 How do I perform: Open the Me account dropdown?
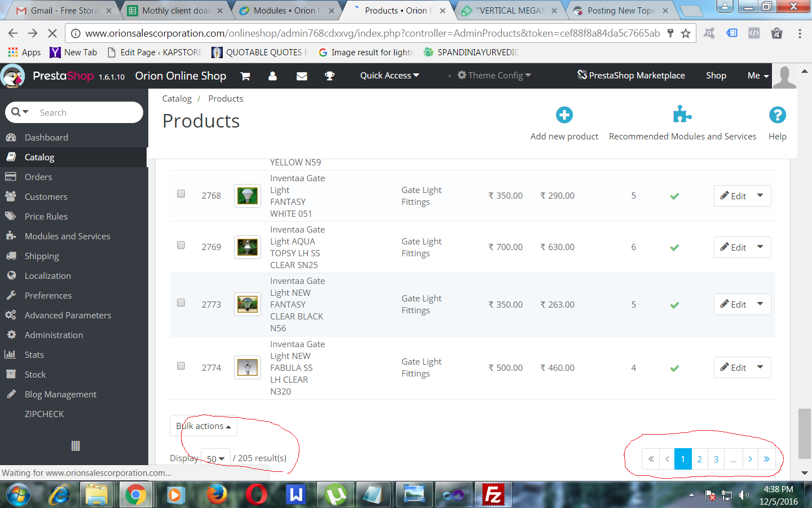click(758, 76)
